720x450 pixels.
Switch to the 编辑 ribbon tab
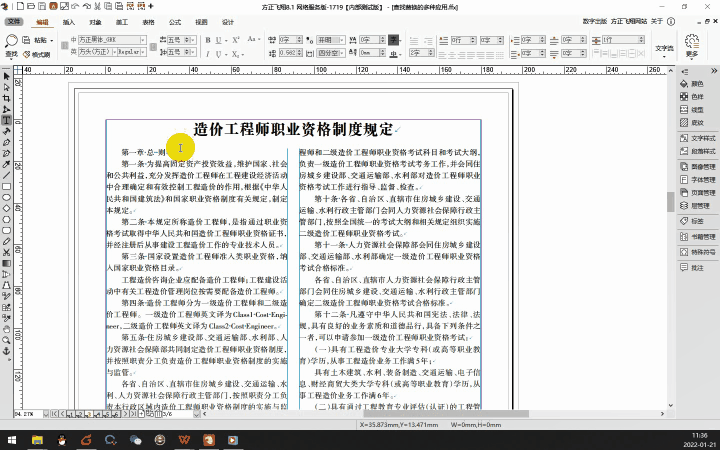pos(42,22)
